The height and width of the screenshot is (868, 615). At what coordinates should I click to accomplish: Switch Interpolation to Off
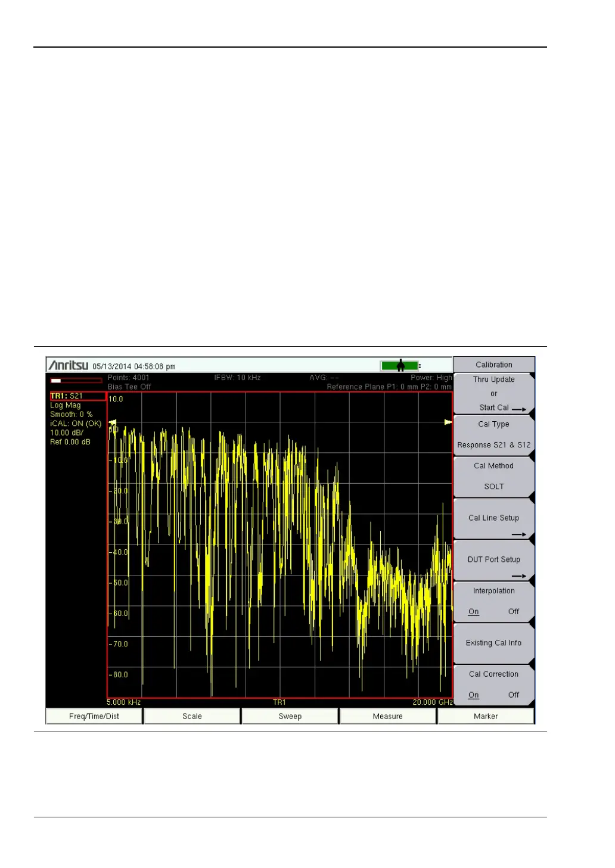pos(513,612)
